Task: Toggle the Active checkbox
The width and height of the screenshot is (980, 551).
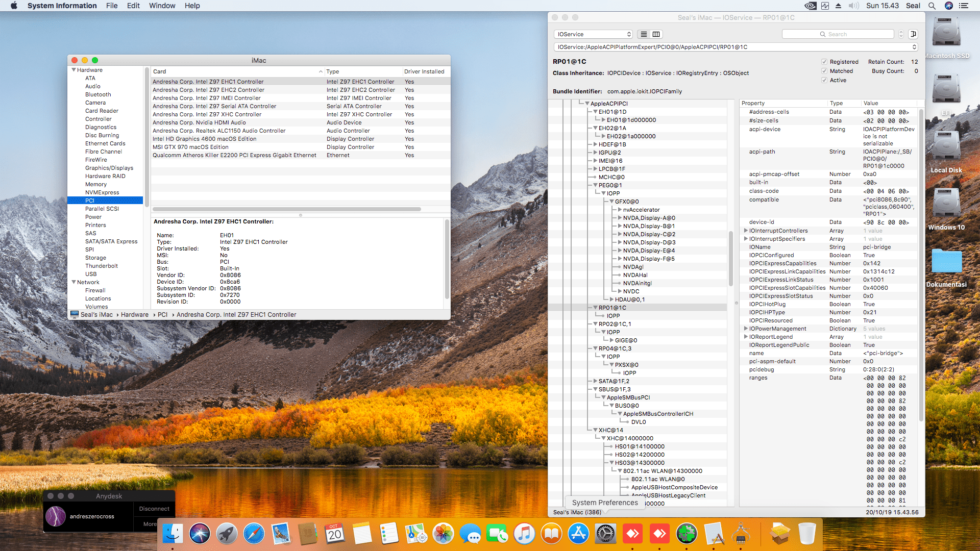Action: pyautogui.click(x=824, y=80)
